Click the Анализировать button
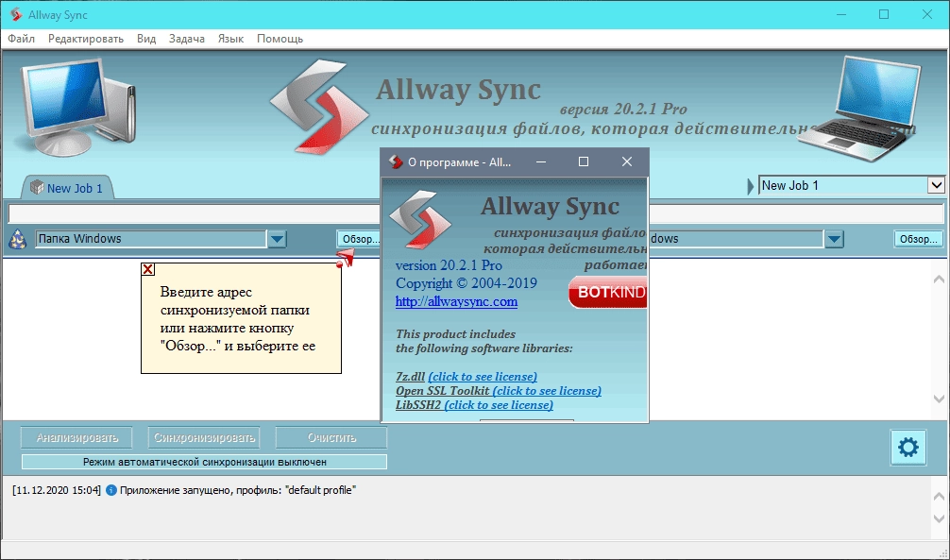 [x=76, y=437]
